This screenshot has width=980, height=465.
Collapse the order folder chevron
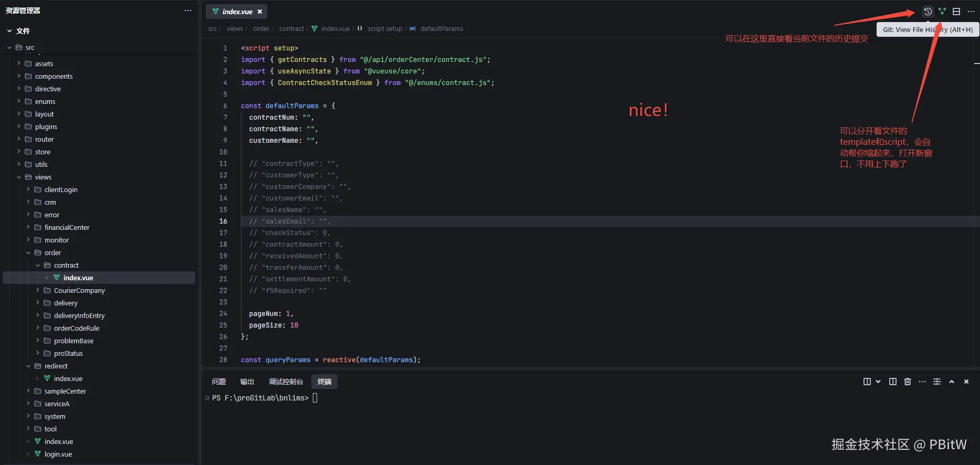28,252
